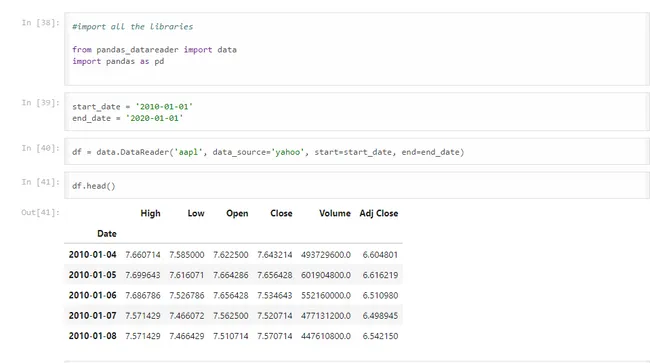
Task: Select the 2010-01-08 row label
Action: tap(92, 336)
